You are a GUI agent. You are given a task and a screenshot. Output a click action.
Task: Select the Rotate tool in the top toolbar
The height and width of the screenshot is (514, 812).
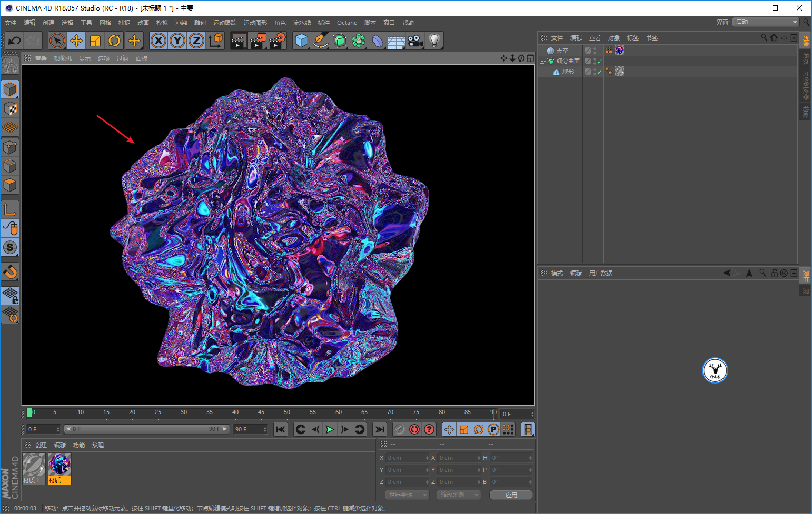click(x=114, y=41)
